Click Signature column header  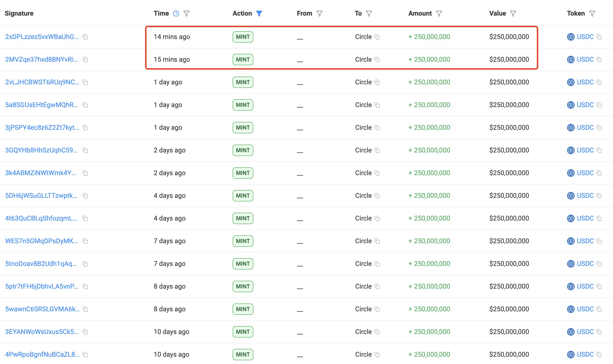point(19,13)
